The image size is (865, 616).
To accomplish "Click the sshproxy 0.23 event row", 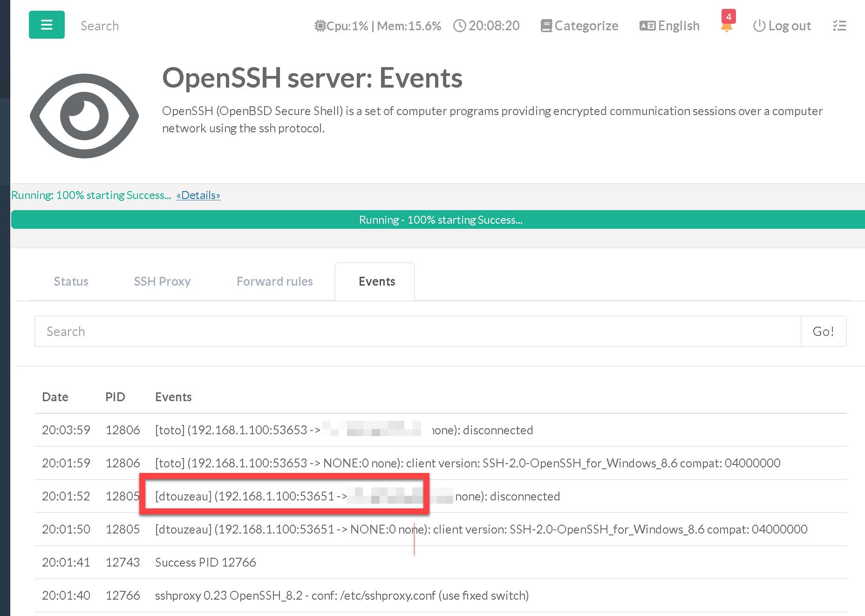I will click(x=341, y=595).
